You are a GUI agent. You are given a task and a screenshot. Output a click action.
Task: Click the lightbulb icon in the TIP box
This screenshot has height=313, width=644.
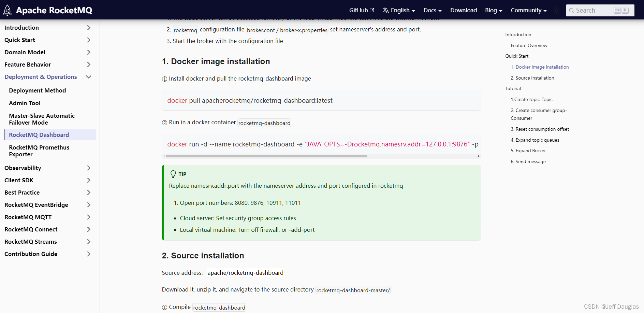point(173,174)
